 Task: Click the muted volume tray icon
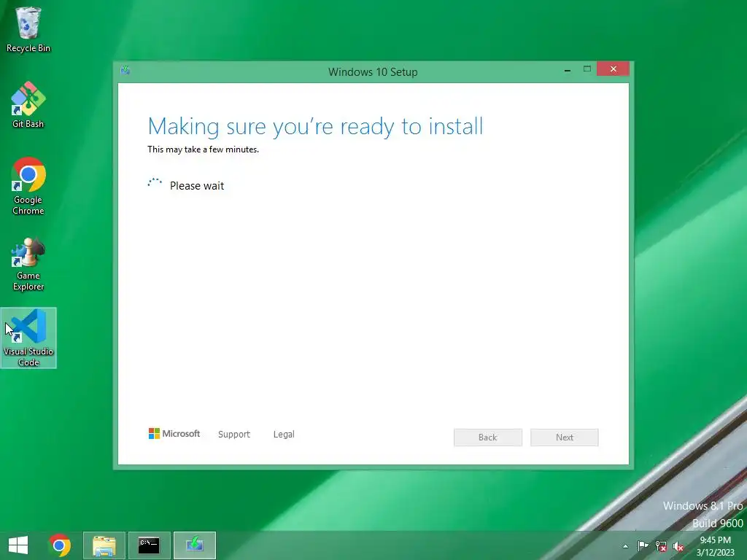pyautogui.click(x=678, y=546)
